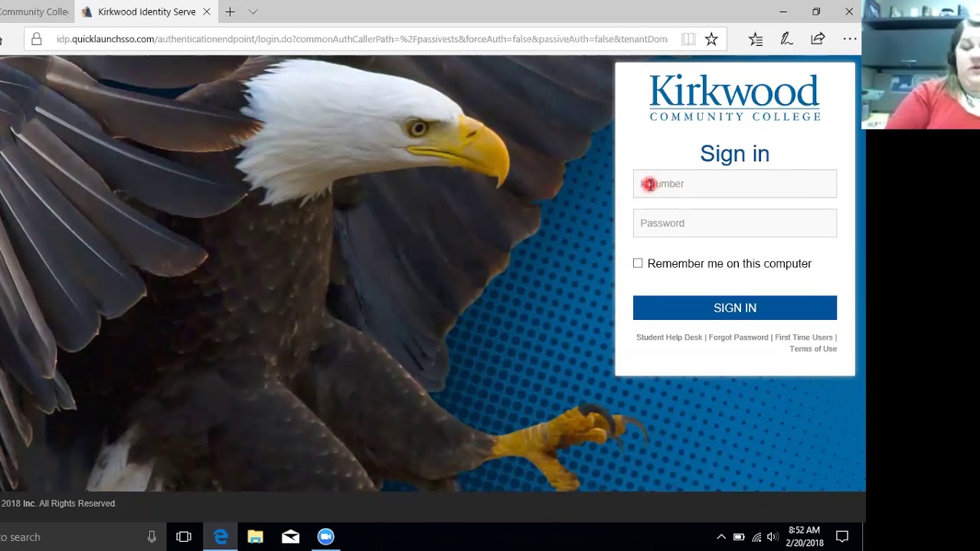The width and height of the screenshot is (980, 551).
Task: Click the browser address bar URL
Action: pos(361,39)
